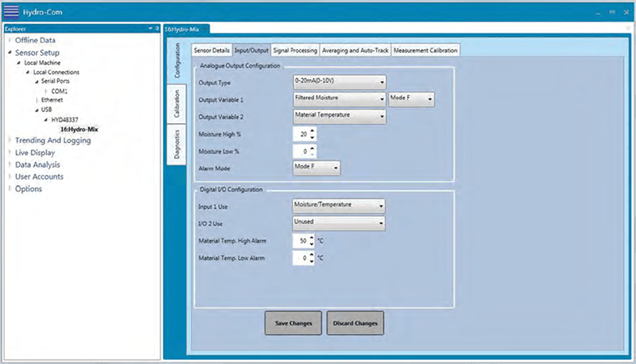Close the 16:Hydro-Mix tab
The width and height of the screenshot is (636, 364).
coord(205,29)
